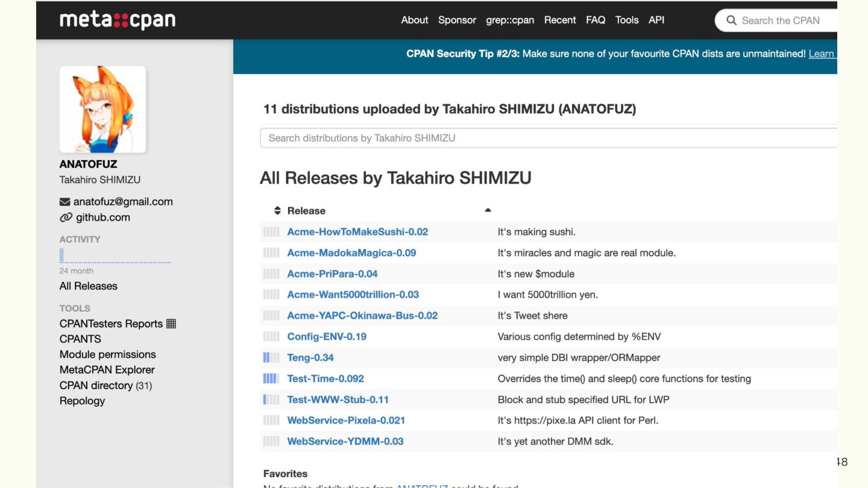This screenshot has width=868, height=488.
Task: Open Acme-YAPC-Okinawa-Bus-0.02 release
Action: (362, 316)
